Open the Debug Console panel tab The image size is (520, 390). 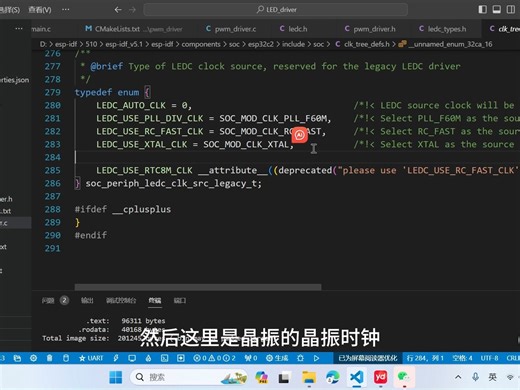121,300
